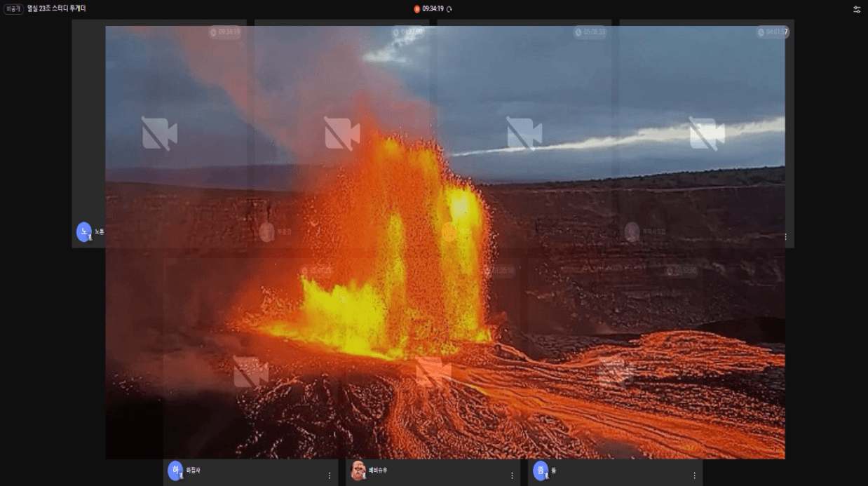Screen dimensions: 868x486
Task: Click the 09:34:19 timer badge on the first tile
Action: pyautogui.click(x=225, y=32)
